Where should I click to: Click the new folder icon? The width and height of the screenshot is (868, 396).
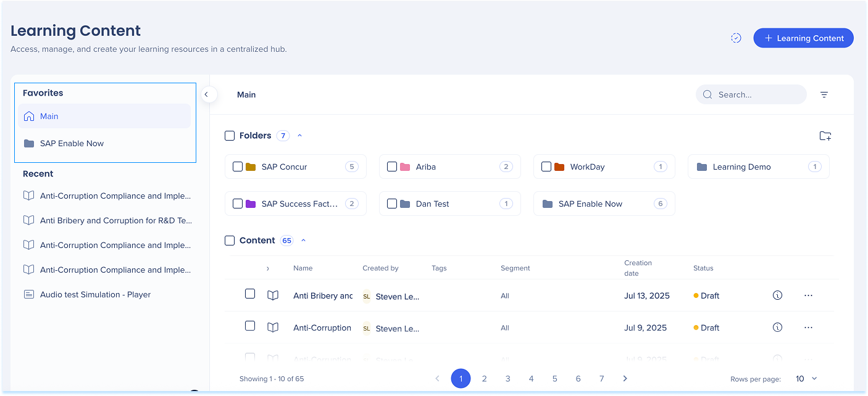tap(825, 136)
